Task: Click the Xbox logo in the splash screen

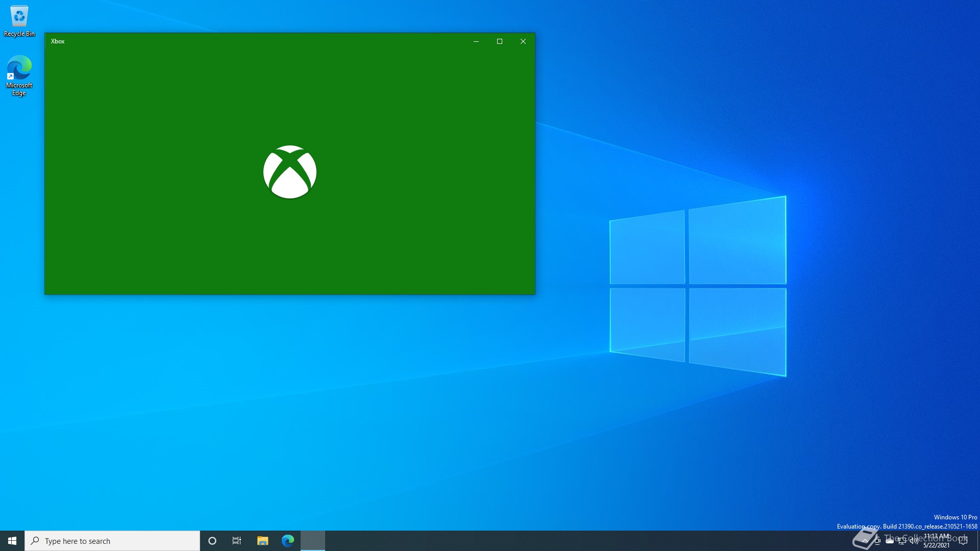Action: pyautogui.click(x=290, y=172)
